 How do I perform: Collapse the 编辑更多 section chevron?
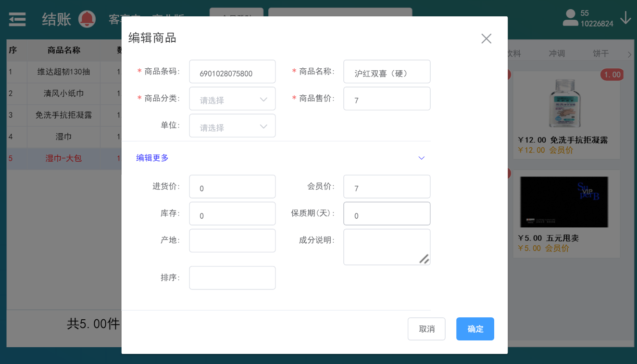click(421, 158)
